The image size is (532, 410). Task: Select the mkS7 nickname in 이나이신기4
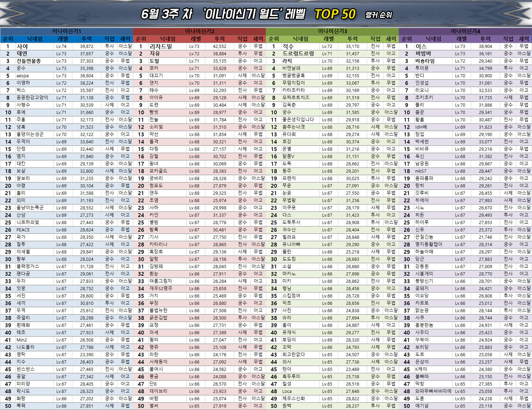coord(420,171)
